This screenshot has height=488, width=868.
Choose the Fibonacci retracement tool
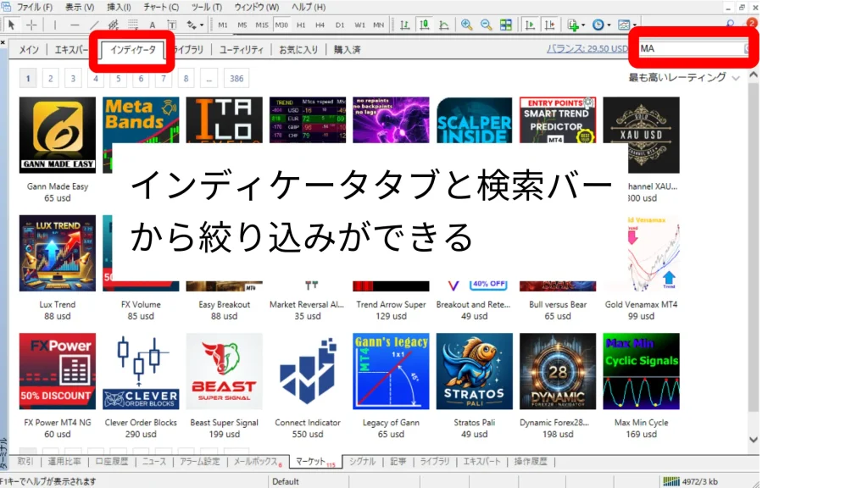pyautogui.click(x=133, y=25)
